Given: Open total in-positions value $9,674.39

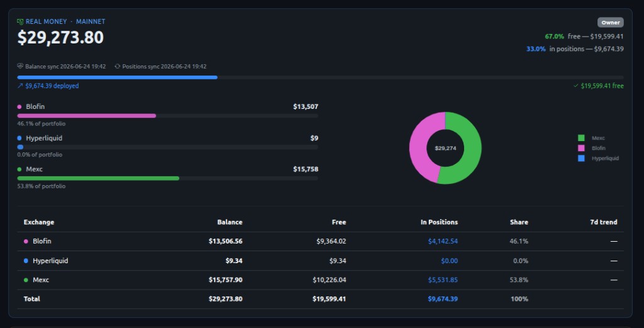Looking at the screenshot, I should pos(443,299).
